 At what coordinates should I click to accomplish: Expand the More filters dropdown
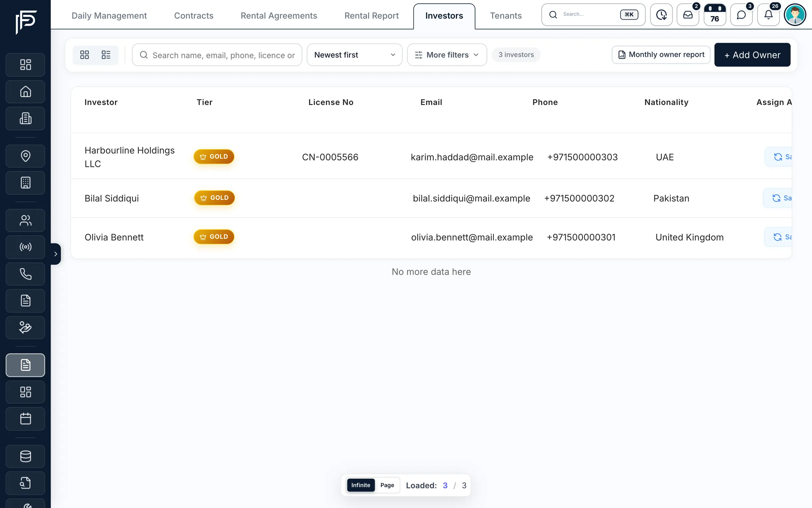447,55
